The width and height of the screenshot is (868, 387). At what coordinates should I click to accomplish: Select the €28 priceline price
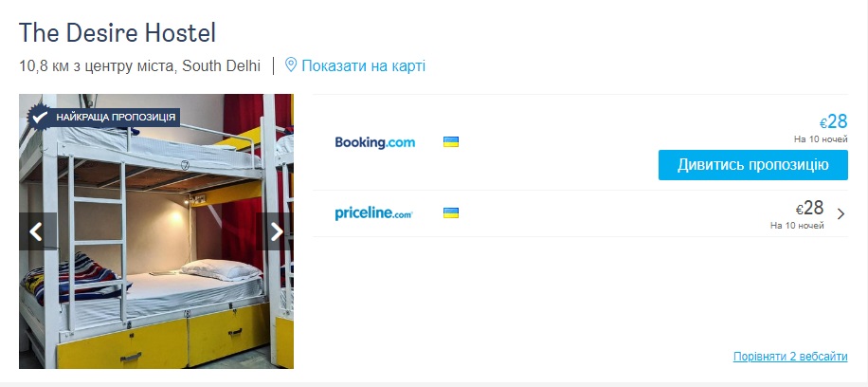pyautogui.click(x=810, y=208)
